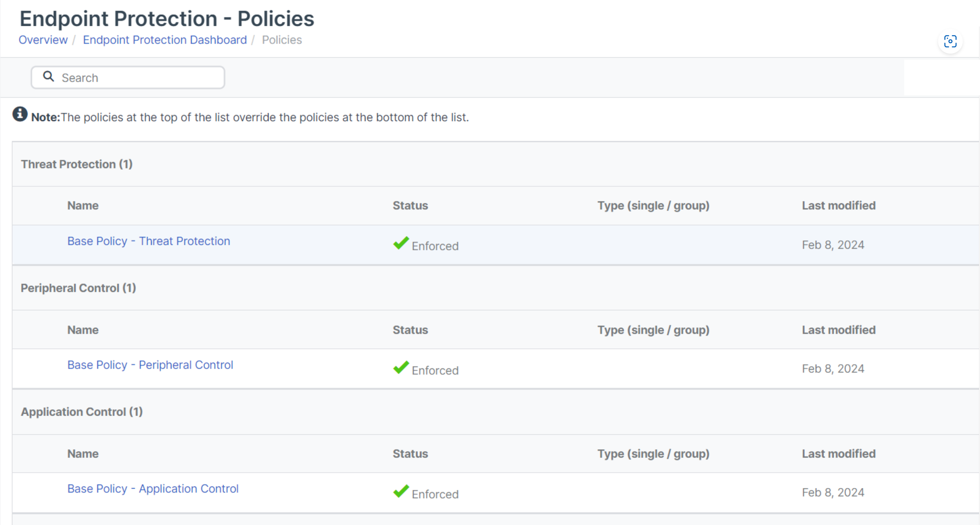Click the screenshot capture icon at top right

(x=950, y=41)
